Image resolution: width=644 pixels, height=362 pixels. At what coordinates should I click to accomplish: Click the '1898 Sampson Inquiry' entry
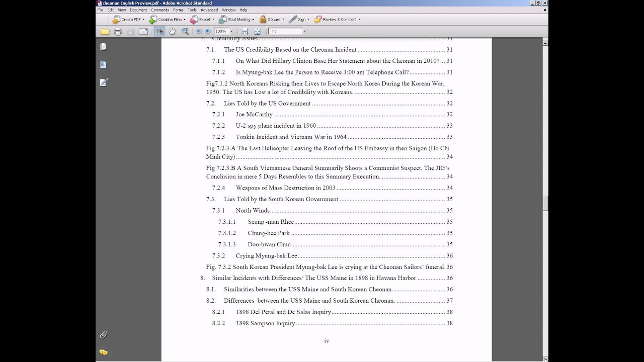pyautogui.click(x=266, y=323)
